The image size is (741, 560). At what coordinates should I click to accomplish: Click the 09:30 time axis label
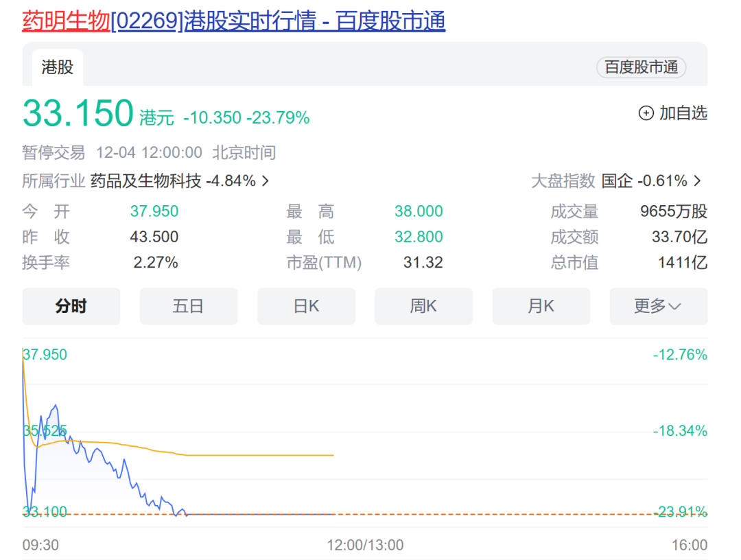(40, 545)
